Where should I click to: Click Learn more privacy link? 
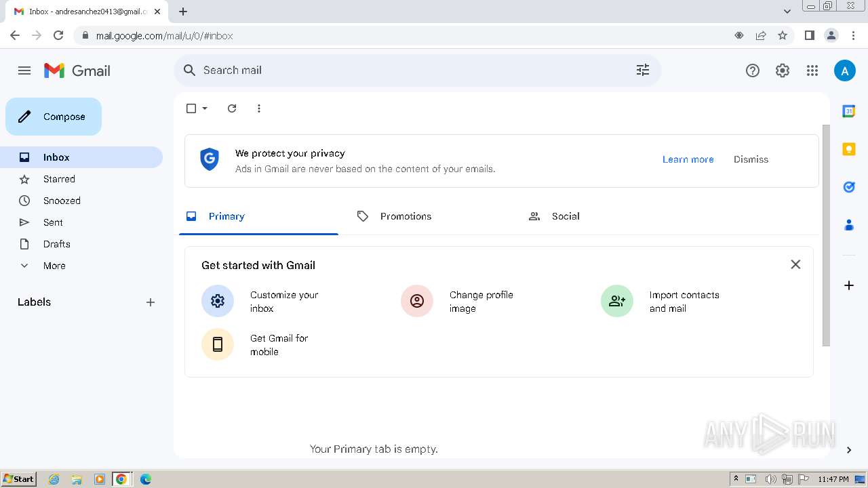688,159
